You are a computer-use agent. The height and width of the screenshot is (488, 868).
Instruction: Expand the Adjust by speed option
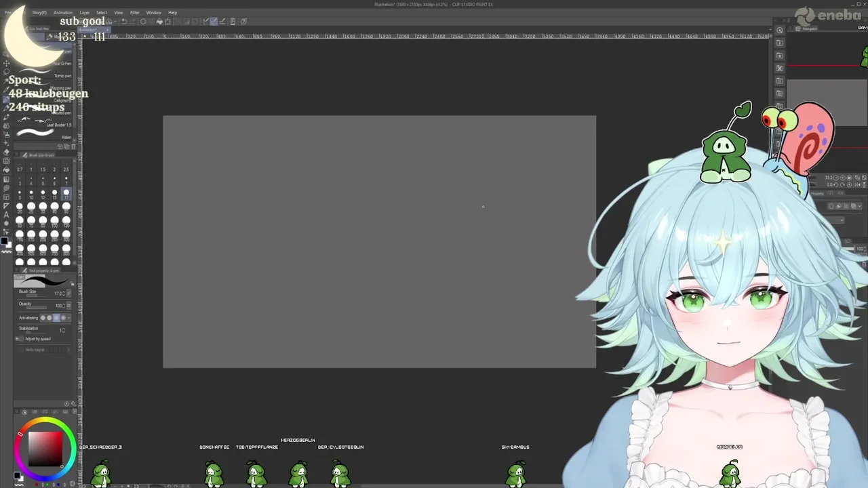[x=17, y=339]
